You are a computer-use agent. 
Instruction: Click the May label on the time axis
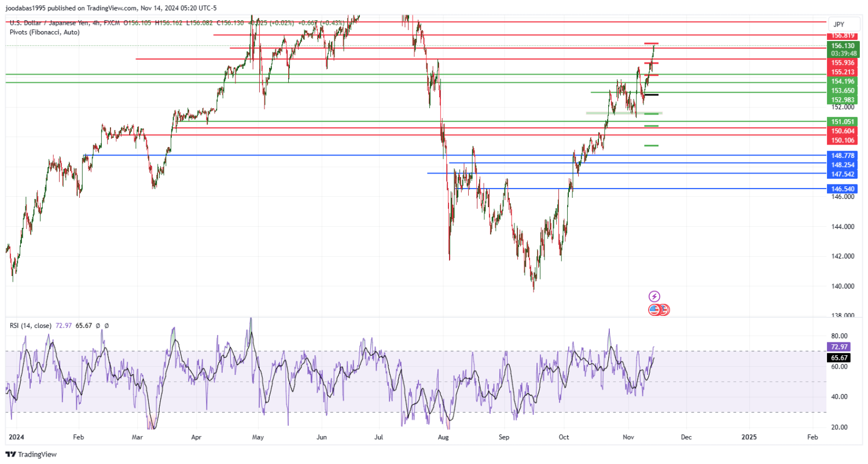click(258, 437)
